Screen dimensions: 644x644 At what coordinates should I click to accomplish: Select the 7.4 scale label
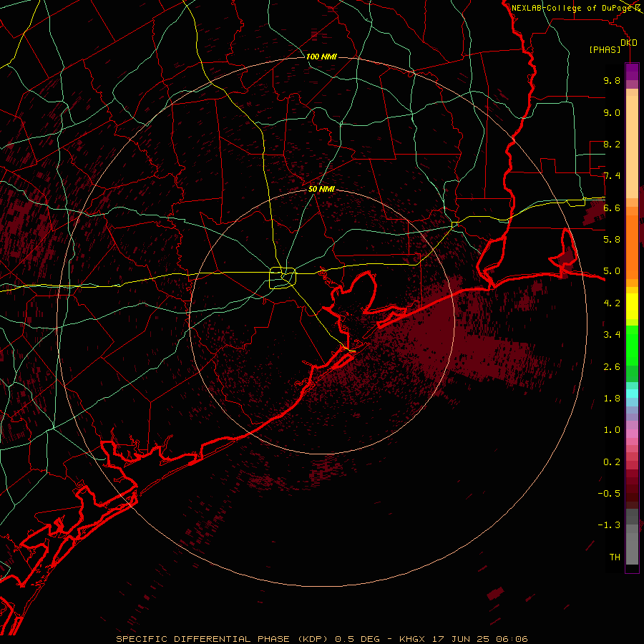click(x=612, y=176)
